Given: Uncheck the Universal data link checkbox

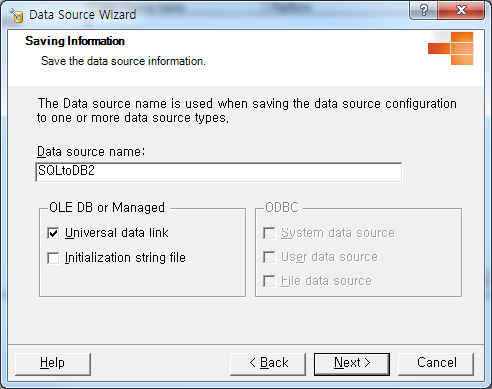Looking at the screenshot, I should coord(53,233).
